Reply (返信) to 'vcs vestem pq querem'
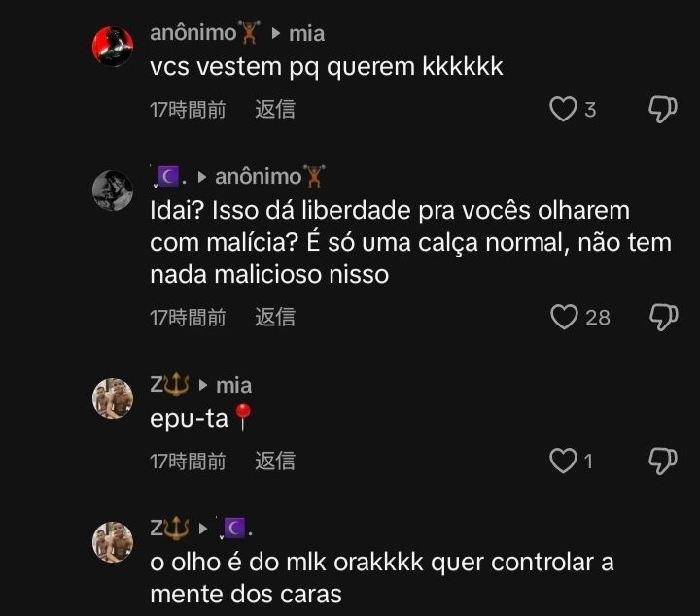 click(x=275, y=109)
